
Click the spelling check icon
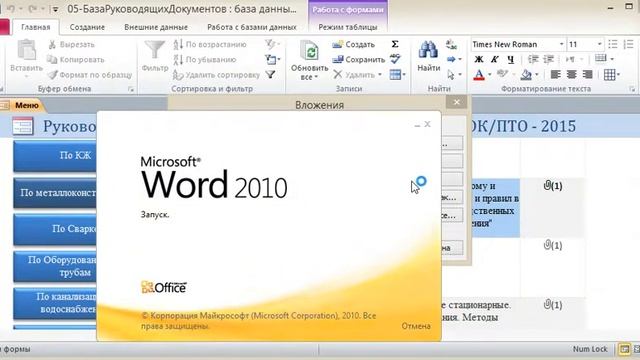point(395,59)
